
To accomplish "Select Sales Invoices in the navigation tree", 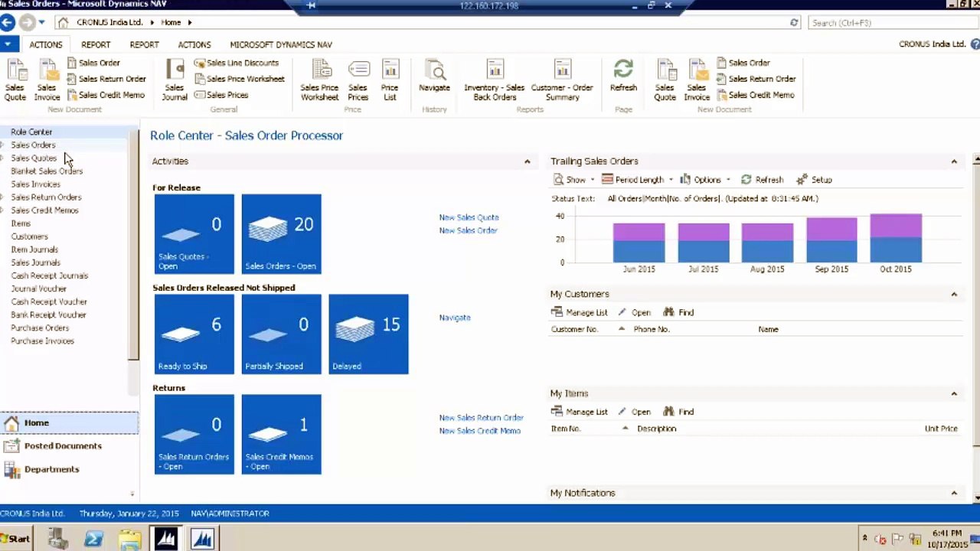I will [35, 184].
